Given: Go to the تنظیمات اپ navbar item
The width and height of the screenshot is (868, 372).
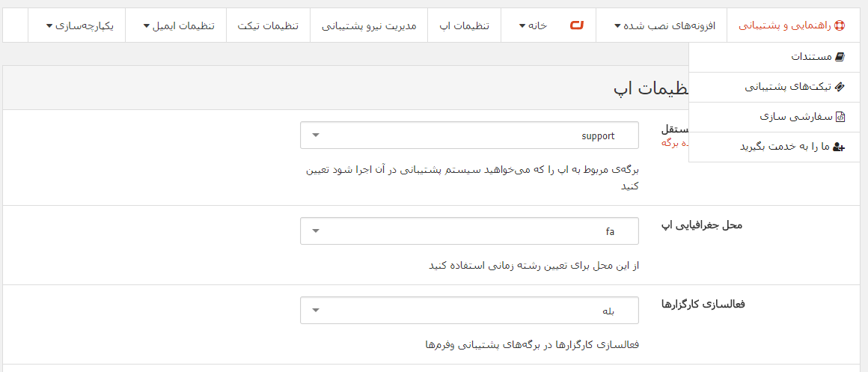Looking at the screenshot, I should tap(464, 25).
